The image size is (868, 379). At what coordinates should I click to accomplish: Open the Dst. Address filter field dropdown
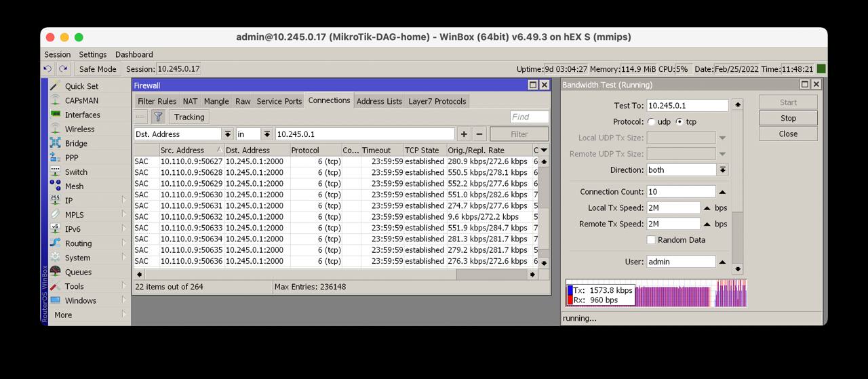click(x=228, y=134)
